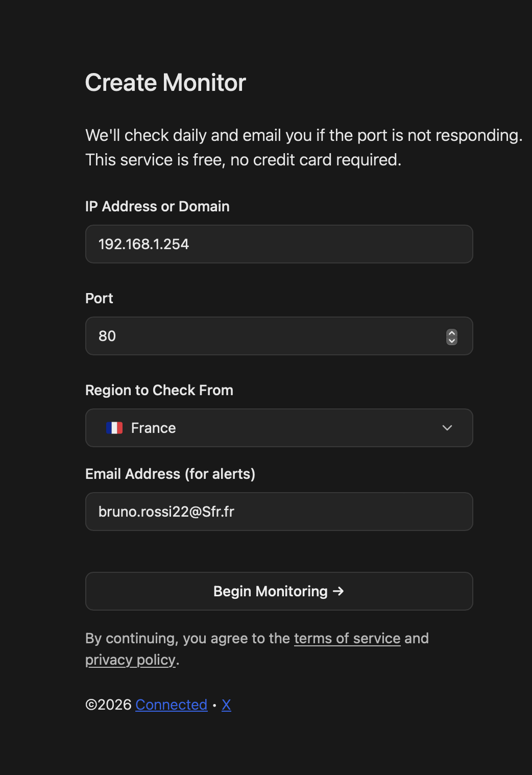Click the France flag icon

coord(114,428)
